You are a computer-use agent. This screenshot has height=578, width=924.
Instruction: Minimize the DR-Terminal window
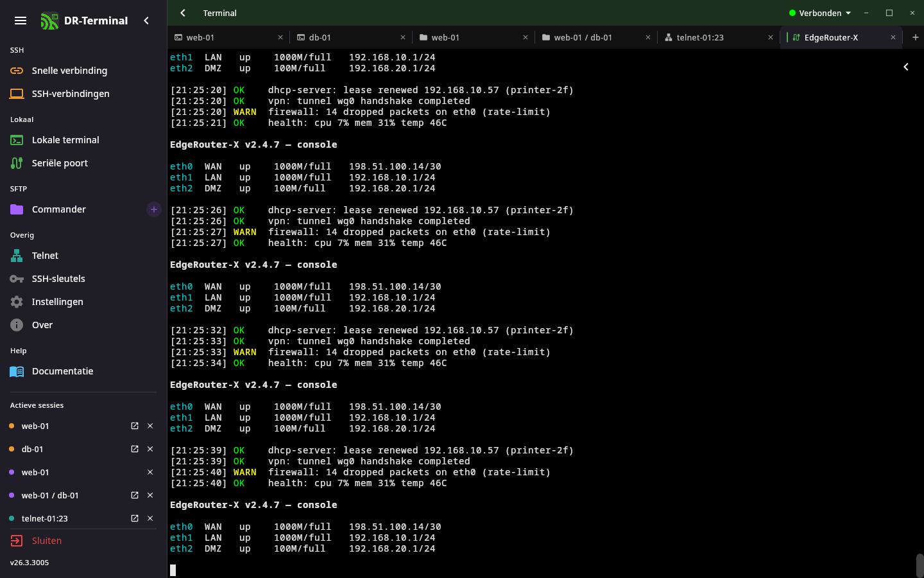pos(866,13)
